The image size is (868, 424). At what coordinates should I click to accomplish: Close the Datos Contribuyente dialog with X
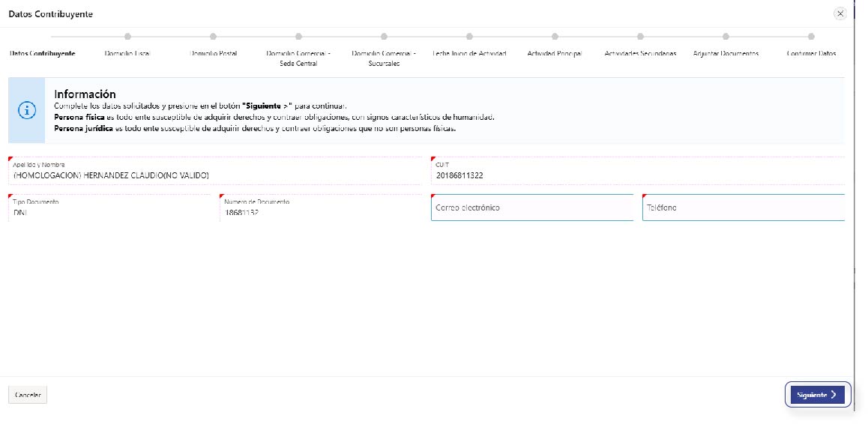(840, 13)
